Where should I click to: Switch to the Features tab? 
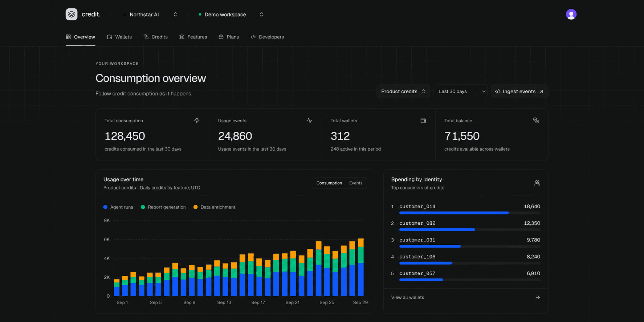click(x=193, y=37)
